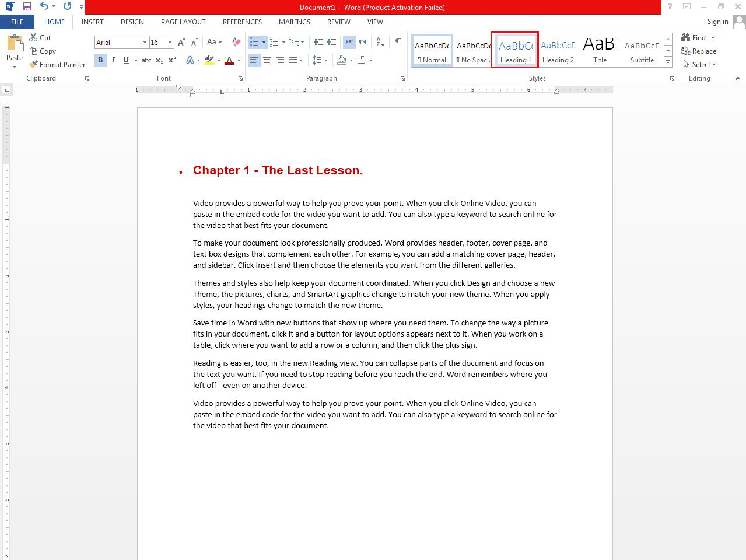Screen dimensions: 746x560
Task: Click the Sort icon in Paragraph group
Action: pos(380,41)
